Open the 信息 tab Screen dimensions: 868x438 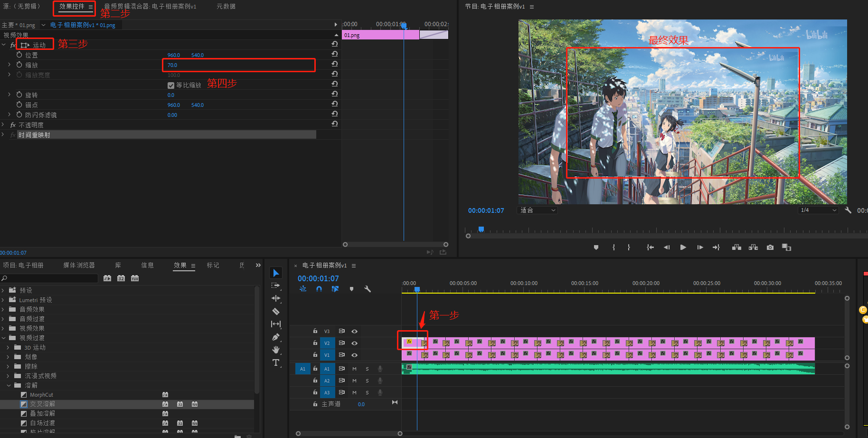tap(148, 265)
